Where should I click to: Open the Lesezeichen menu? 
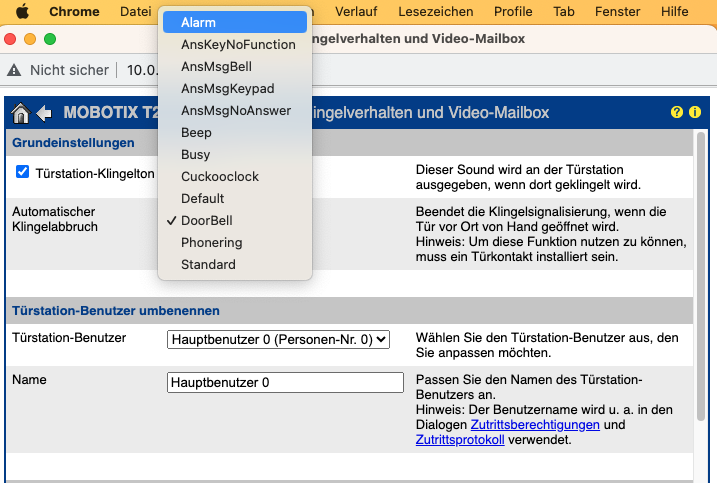(435, 11)
